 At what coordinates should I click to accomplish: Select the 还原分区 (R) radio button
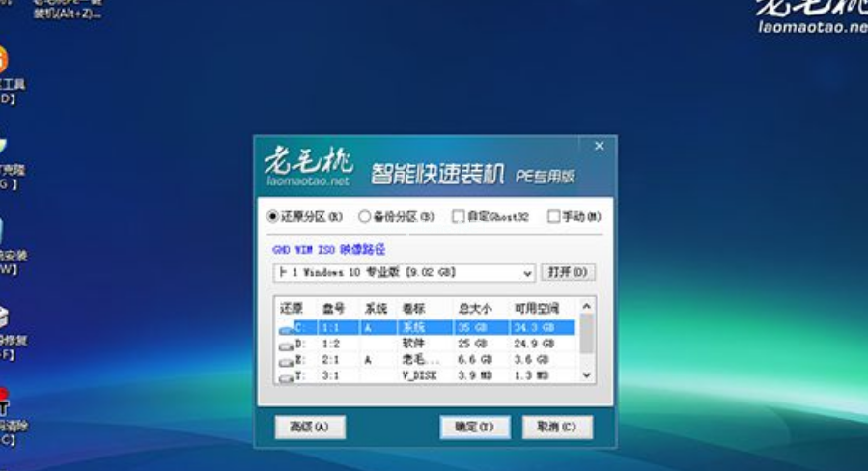point(272,217)
